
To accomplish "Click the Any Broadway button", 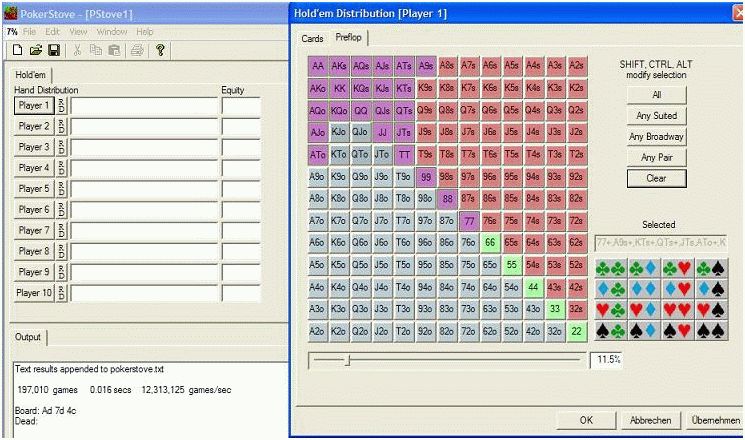I will (x=657, y=136).
